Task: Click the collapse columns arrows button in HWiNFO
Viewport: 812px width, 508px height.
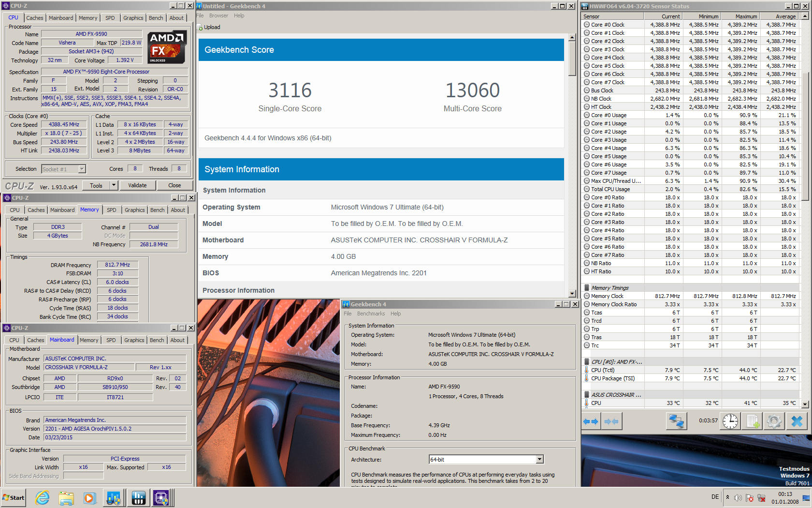Action: pyautogui.click(x=611, y=421)
